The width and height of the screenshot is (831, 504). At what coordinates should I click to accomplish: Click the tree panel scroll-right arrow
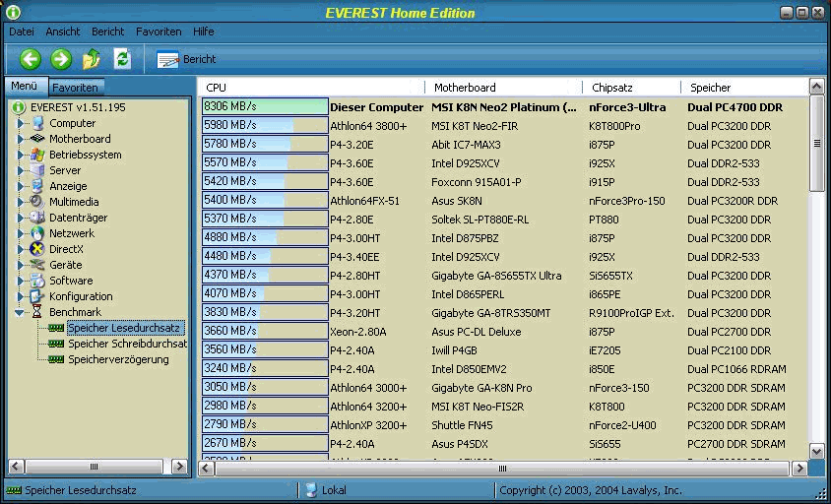pos(179,467)
